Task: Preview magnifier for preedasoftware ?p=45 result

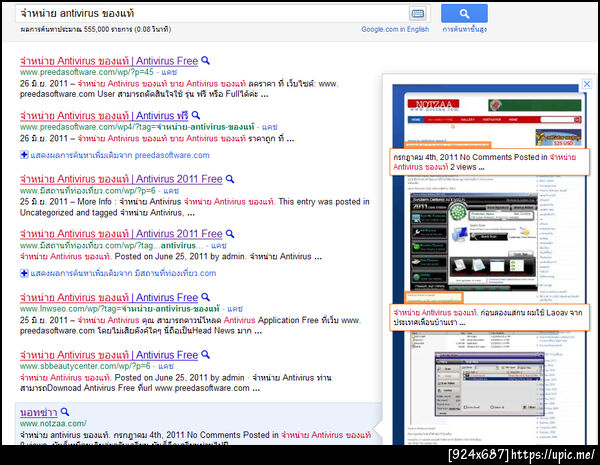Action: pyautogui.click(x=205, y=60)
